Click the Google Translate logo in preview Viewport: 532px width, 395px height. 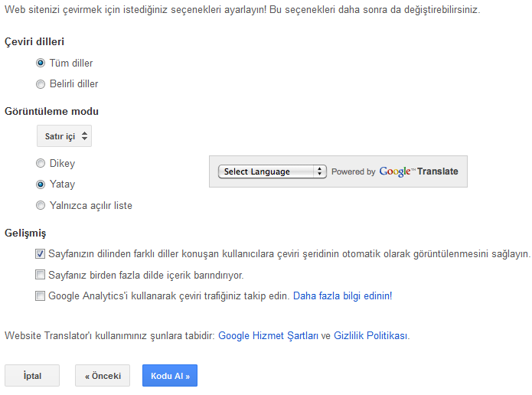(x=419, y=171)
